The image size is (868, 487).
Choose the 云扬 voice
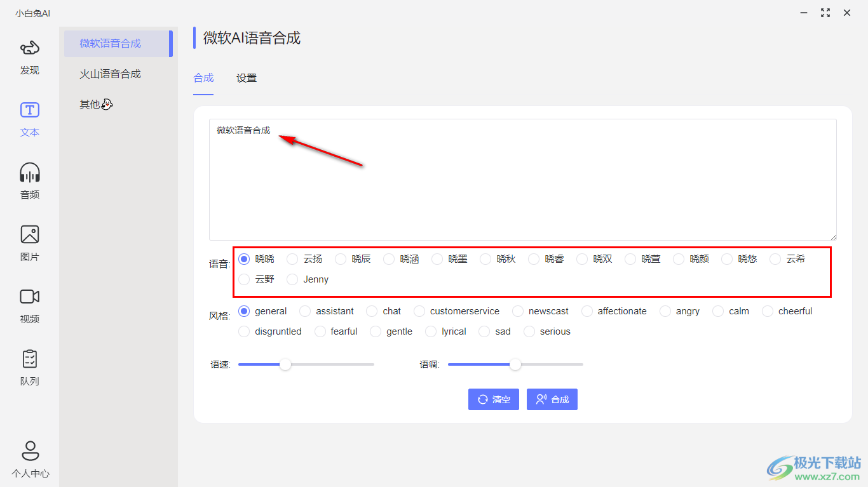[305, 259]
